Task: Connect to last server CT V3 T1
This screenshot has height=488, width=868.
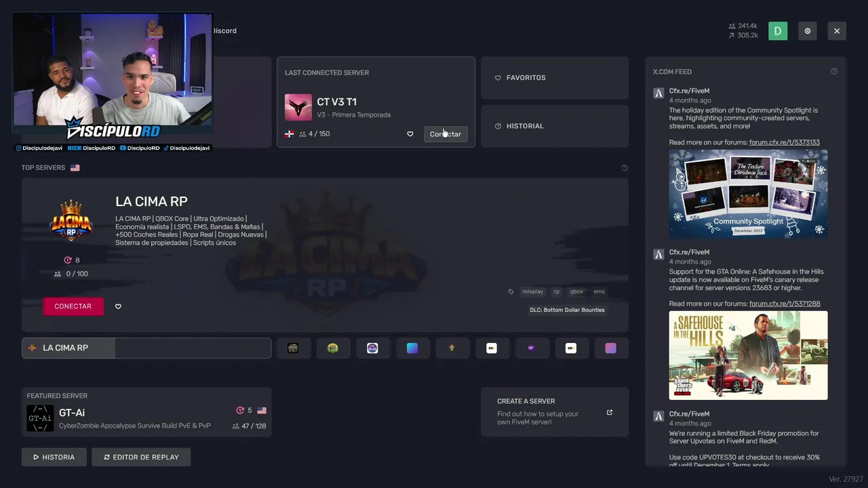Action: coord(446,134)
